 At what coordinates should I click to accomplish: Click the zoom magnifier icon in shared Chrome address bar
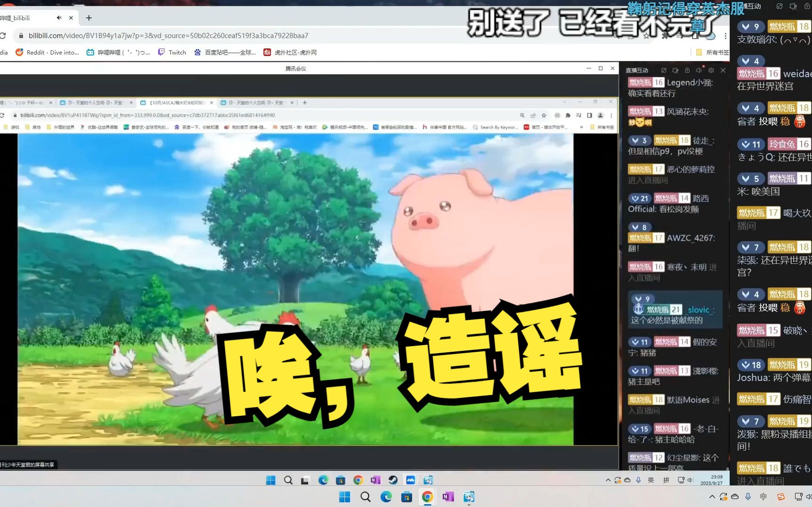point(522,115)
